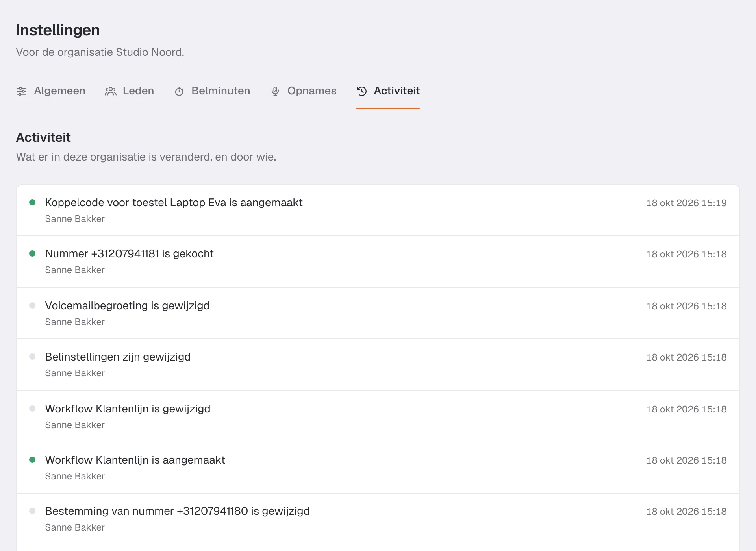Click timestamp '18 okt 2026 15:19'
The height and width of the screenshot is (551, 756).
click(686, 203)
